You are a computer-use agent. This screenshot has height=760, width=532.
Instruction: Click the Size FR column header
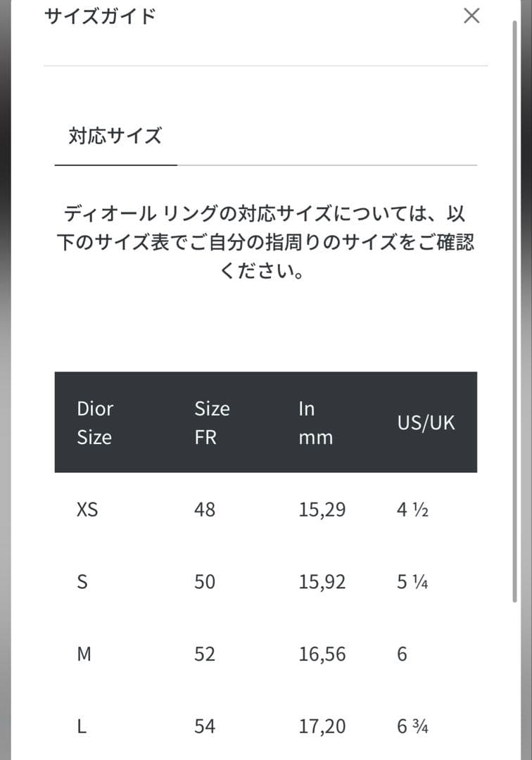[212, 422]
